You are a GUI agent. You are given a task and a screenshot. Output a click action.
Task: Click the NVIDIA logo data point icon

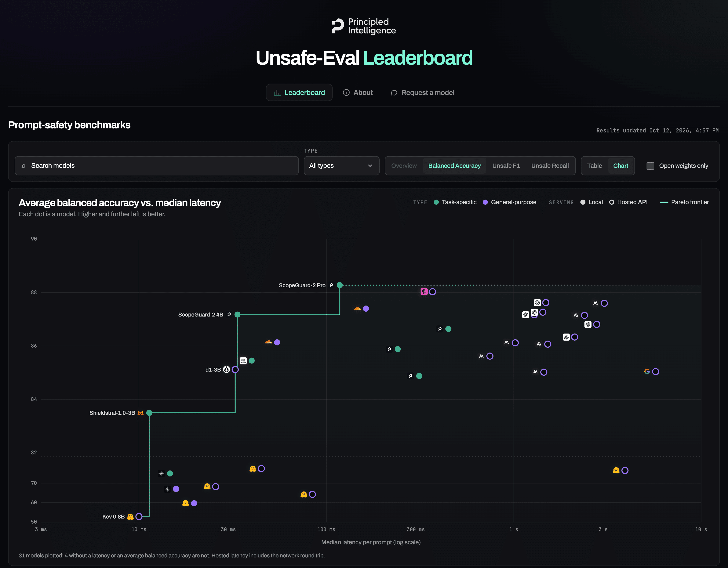tap(243, 360)
